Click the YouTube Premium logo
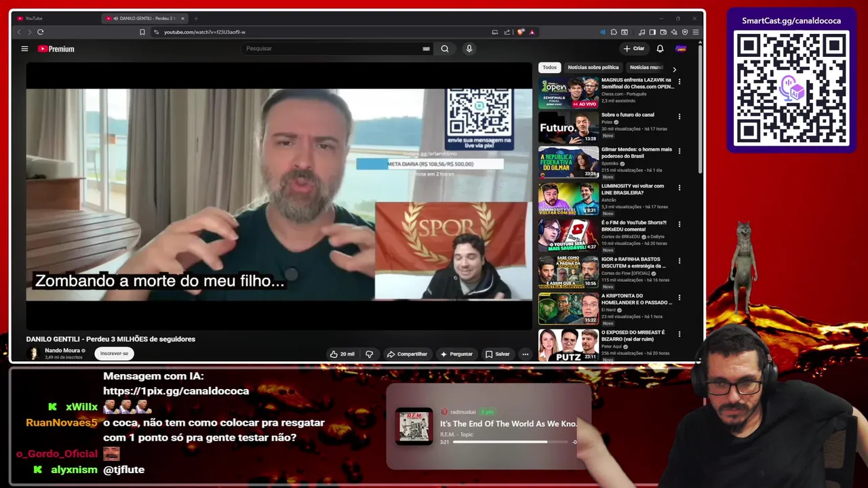Screen dimensions: 868x488 [56, 49]
